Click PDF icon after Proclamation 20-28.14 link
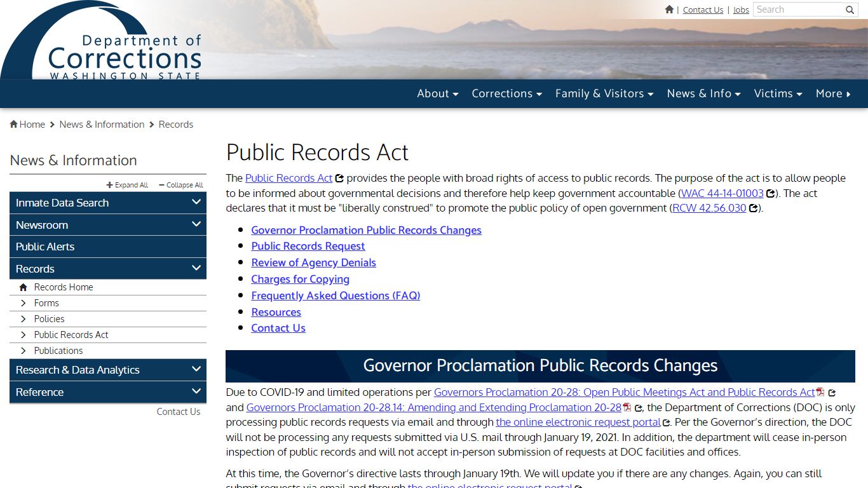The image size is (868, 488). [x=627, y=407]
